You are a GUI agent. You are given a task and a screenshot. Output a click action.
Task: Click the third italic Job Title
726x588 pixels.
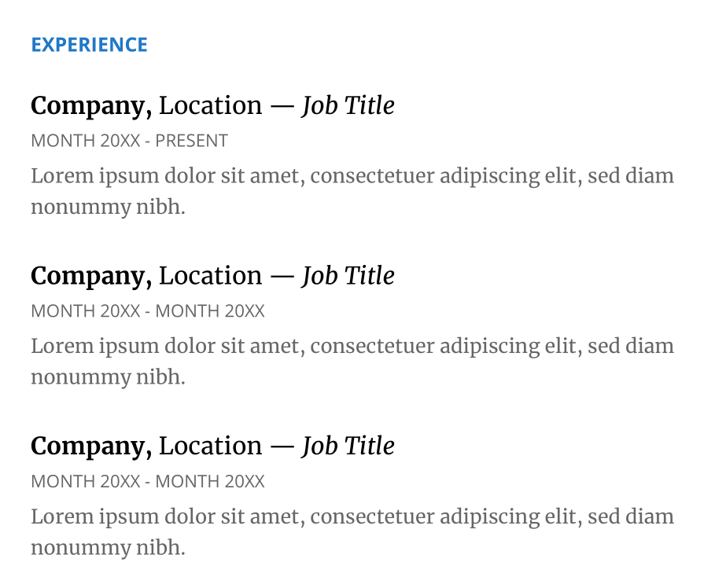coord(348,447)
